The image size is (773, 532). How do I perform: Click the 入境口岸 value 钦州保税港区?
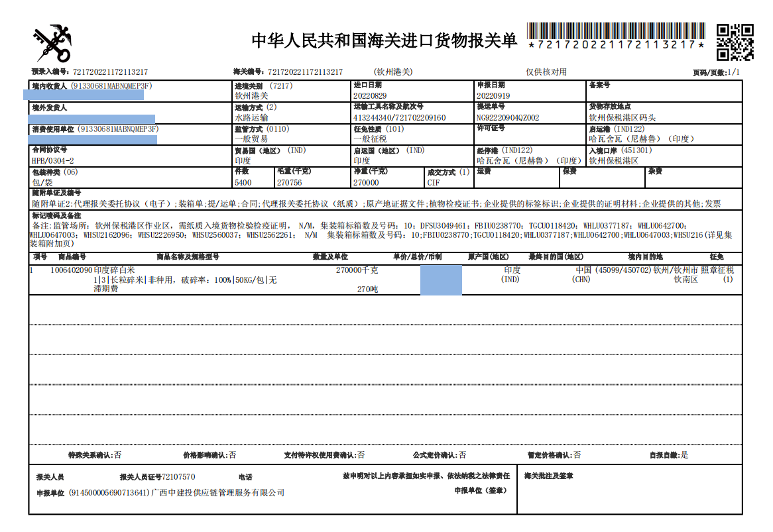click(613, 160)
